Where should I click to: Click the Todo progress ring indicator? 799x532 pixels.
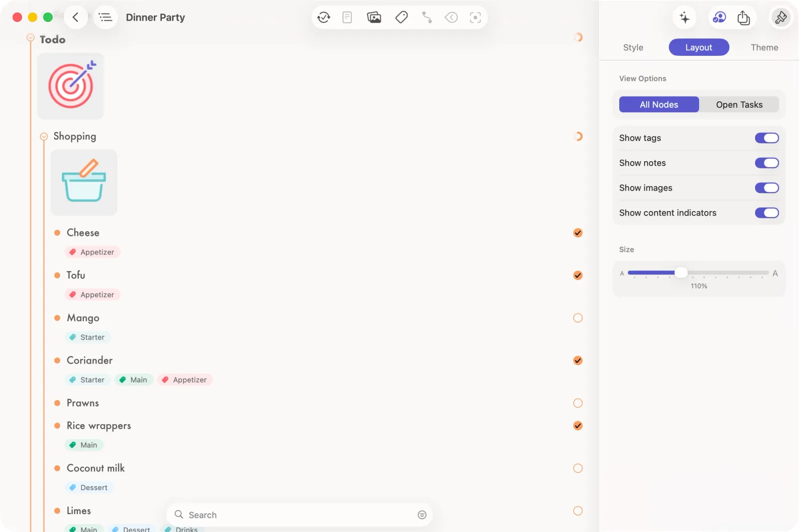[578, 37]
